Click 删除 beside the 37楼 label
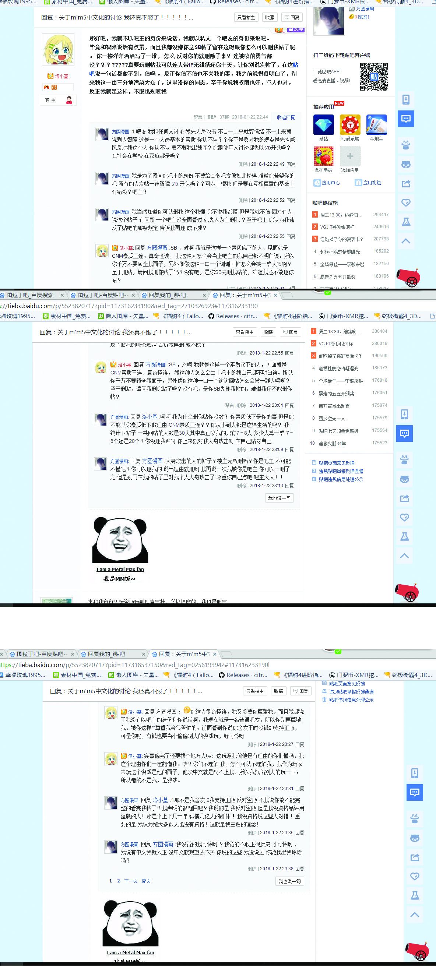 click(211, 117)
